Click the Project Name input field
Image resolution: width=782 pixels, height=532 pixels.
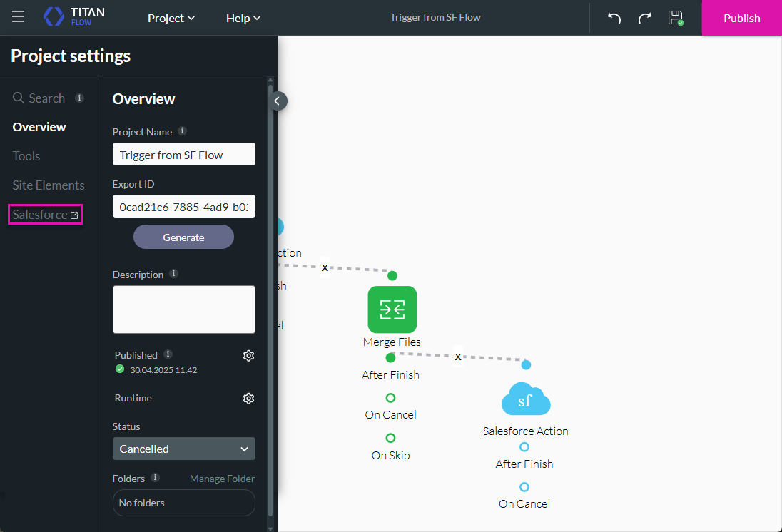click(184, 155)
